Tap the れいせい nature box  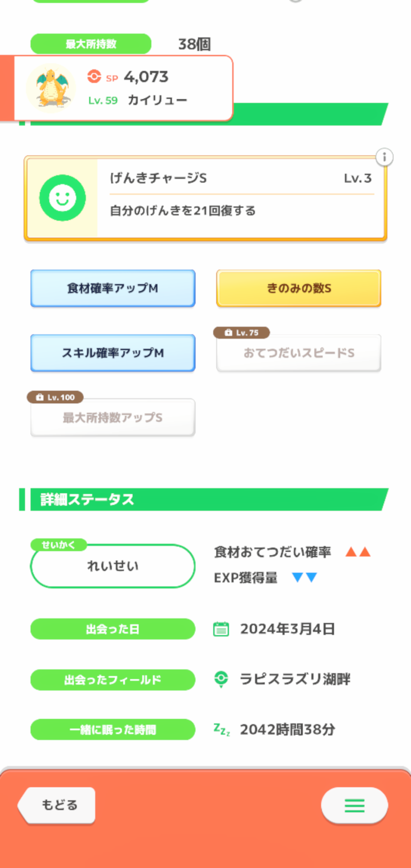(113, 566)
